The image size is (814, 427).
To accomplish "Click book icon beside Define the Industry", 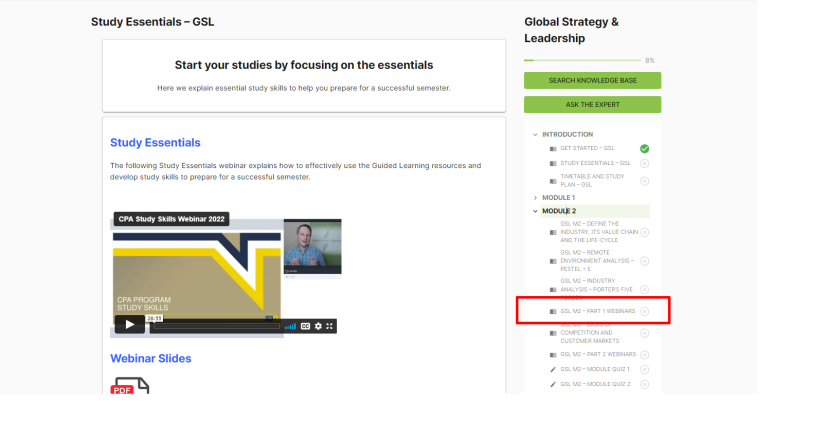I will pyautogui.click(x=553, y=232).
